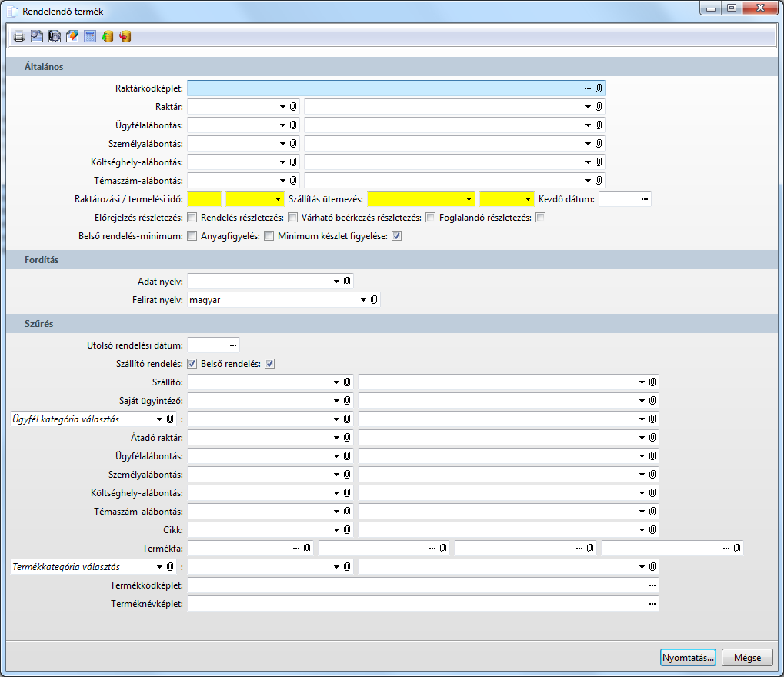Click the eraser toolbar icon
The height and width of the screenshot is (677, 784).
72,36
